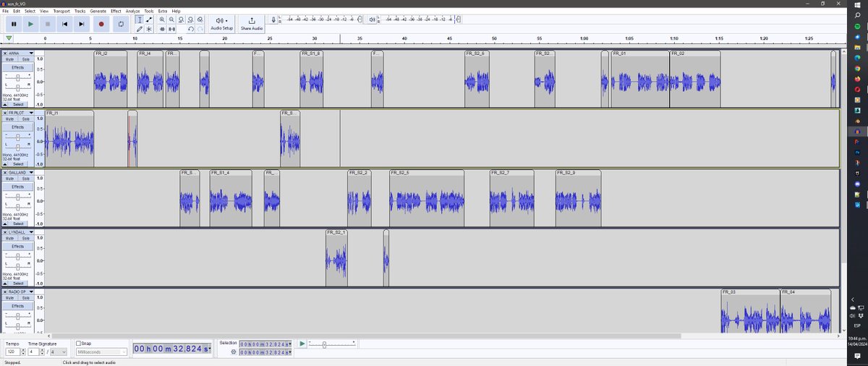Click the Zoom Out magnifier

point(171,20)
